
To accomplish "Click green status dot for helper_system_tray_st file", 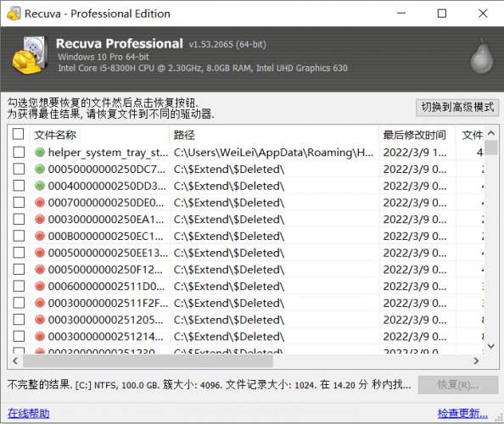I will click(40, 153).
